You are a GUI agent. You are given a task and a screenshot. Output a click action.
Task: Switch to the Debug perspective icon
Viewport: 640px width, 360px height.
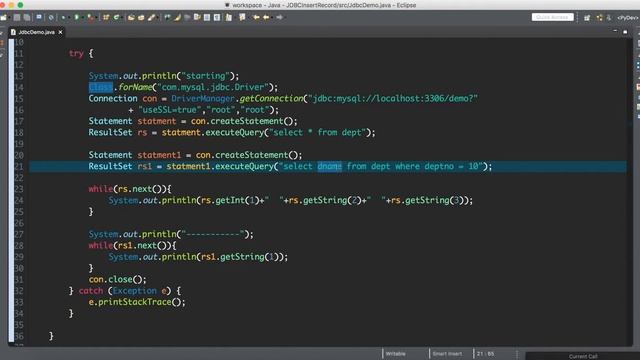(609, 18)
